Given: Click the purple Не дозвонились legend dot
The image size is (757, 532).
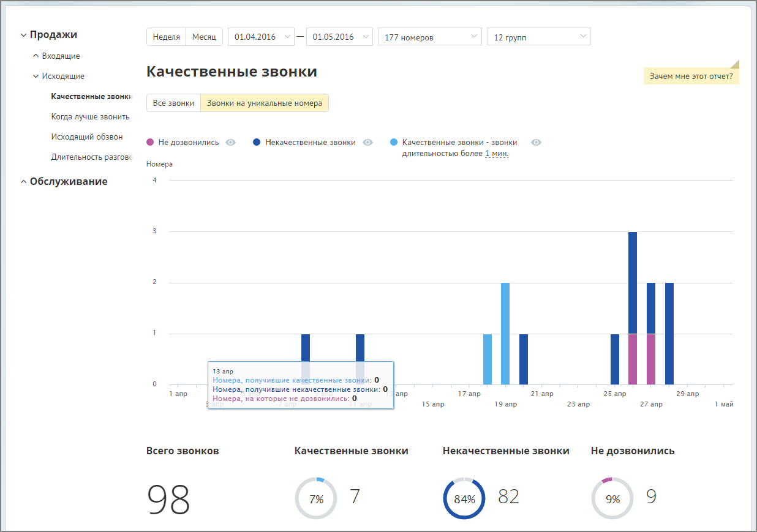Looking at the screenshot, I should [x=150, y=142].
